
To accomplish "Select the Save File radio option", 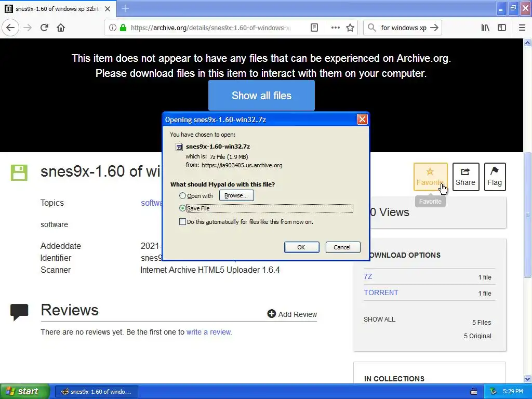I will coord(182,208).
